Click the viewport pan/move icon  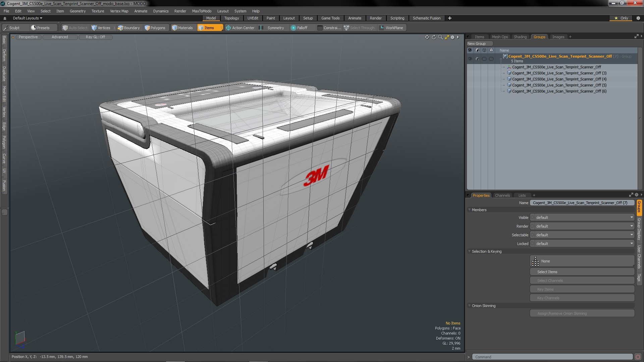pos(427,37)
